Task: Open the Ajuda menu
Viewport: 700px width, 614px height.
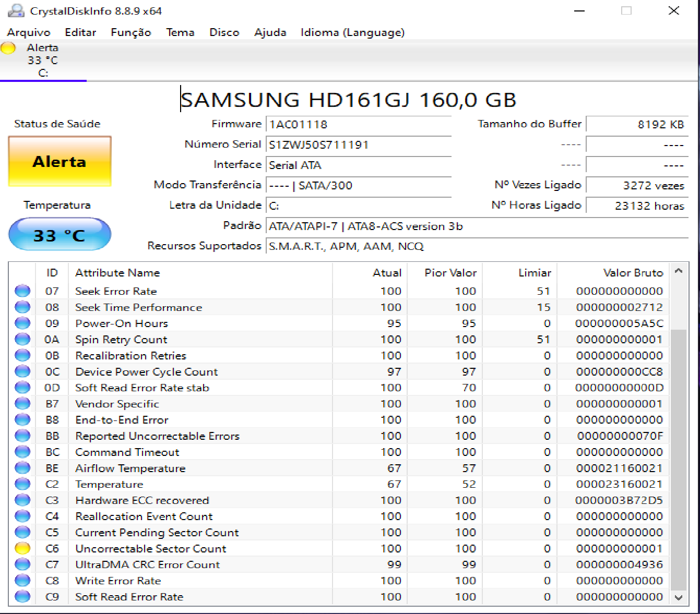Action: tap(270, 32)
